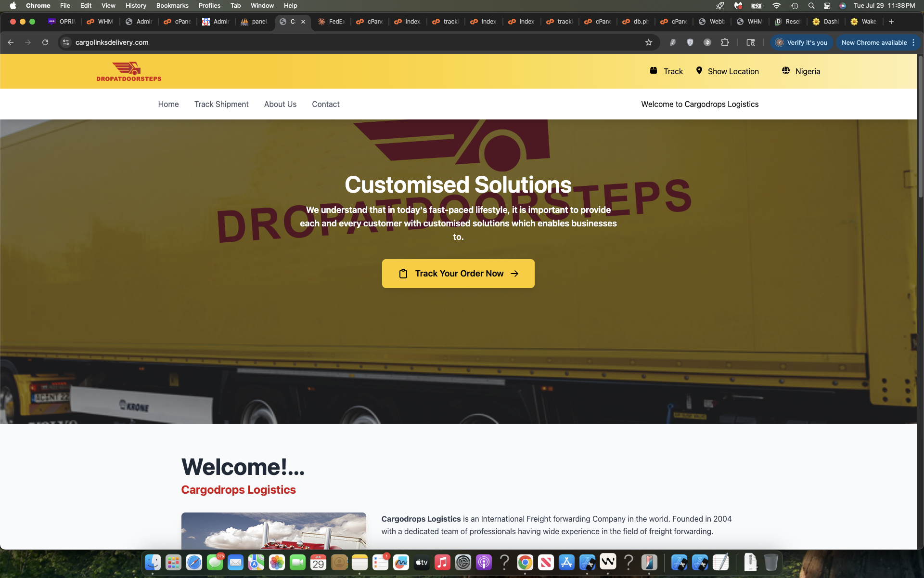The width and height of the screenshot is (924, 578).
Task: Click the DROPATDOORSTEPS logo
Action: click(x=128, y=71)
